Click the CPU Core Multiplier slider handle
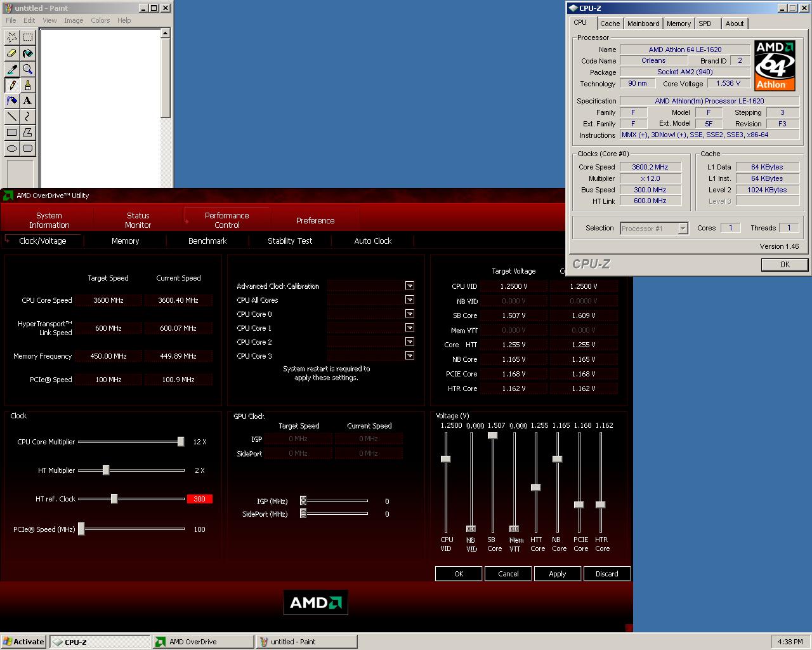The height and width of the screenshot is (650, 812). point(181,442)
